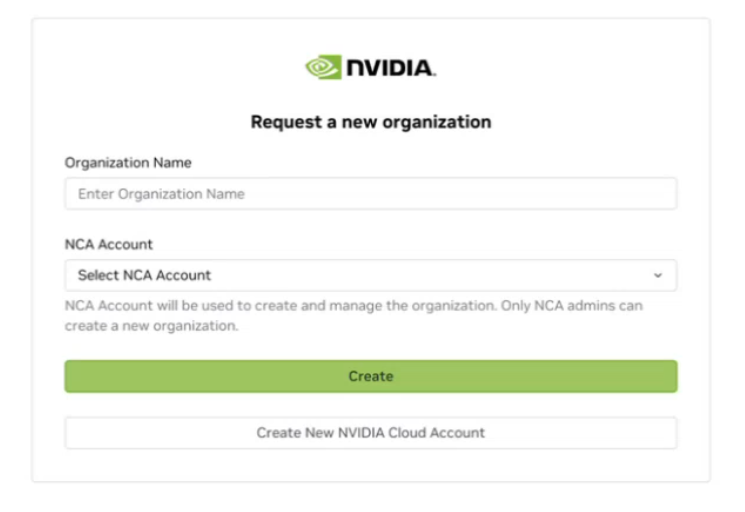Focus the Organization Name input field
The image size is (745, 512).
click(x=371, y=194)
